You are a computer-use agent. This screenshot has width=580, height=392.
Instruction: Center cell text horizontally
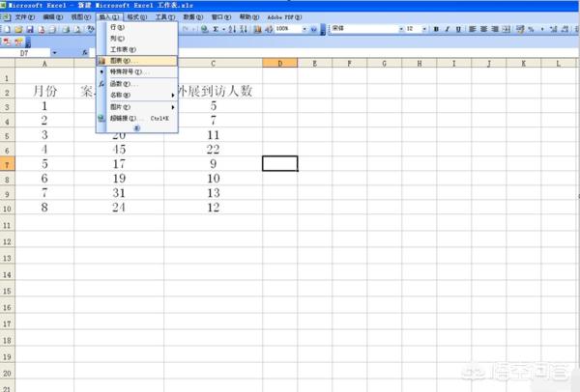point(483,29)
